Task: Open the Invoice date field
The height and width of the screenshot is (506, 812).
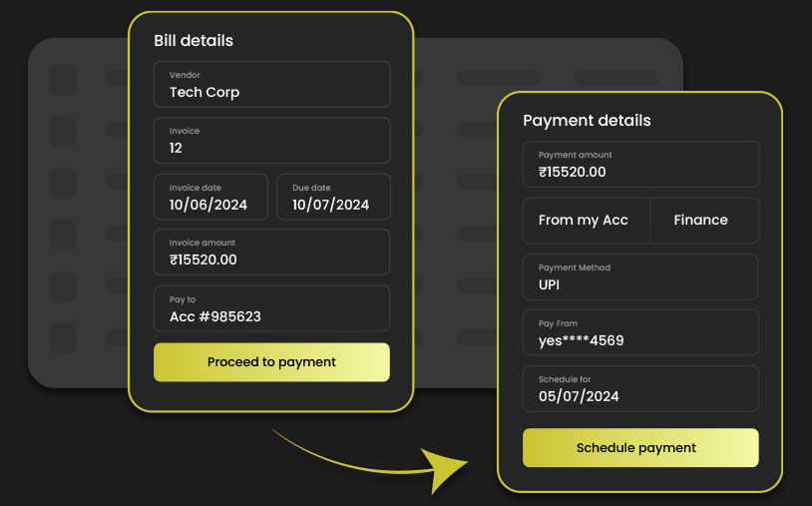Action: (210, 197)
